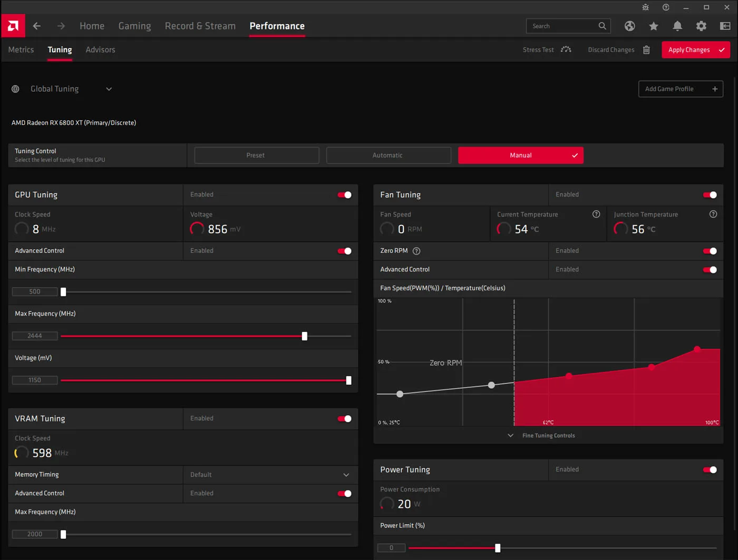Open settings gear icon

[x=701, y=26]
